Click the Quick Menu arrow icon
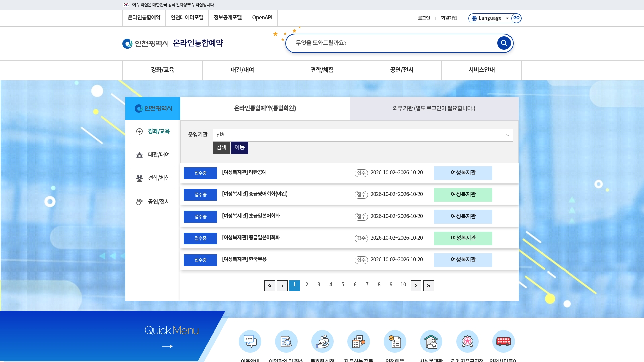The image size is (644, 362). coord(167,346)
